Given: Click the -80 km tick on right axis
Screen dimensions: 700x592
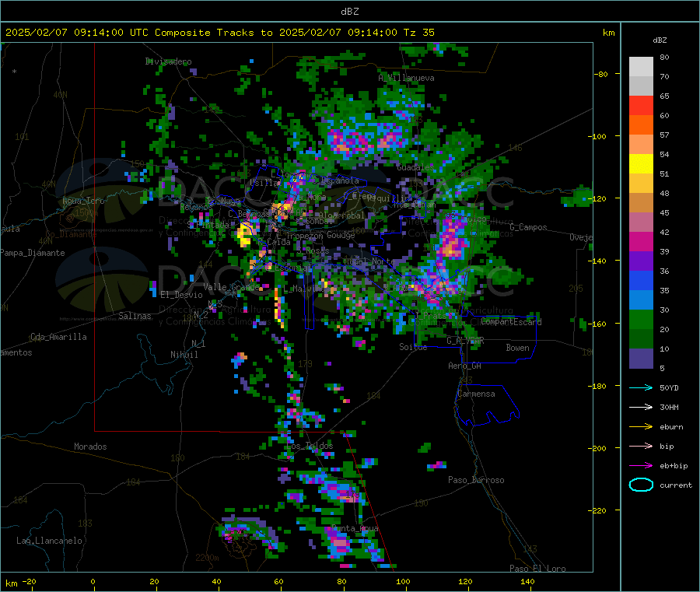Looking at the screenshot, I should tap(600, 74).
